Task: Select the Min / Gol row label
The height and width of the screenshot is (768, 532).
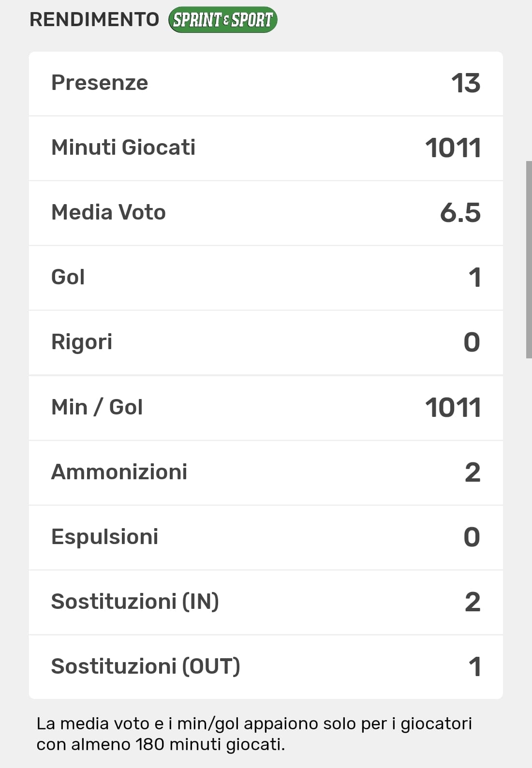Action: click(x=97, y=407)
